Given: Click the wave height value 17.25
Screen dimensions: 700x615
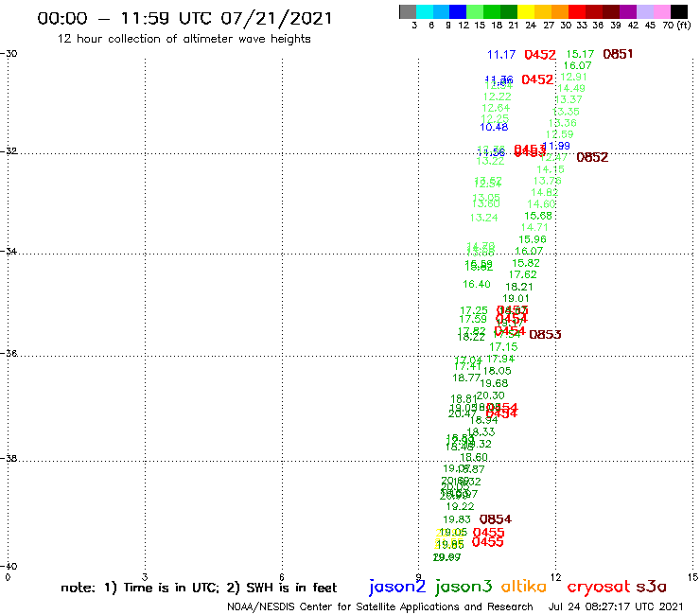Looking at the screenshot, I should pos(474,310).
